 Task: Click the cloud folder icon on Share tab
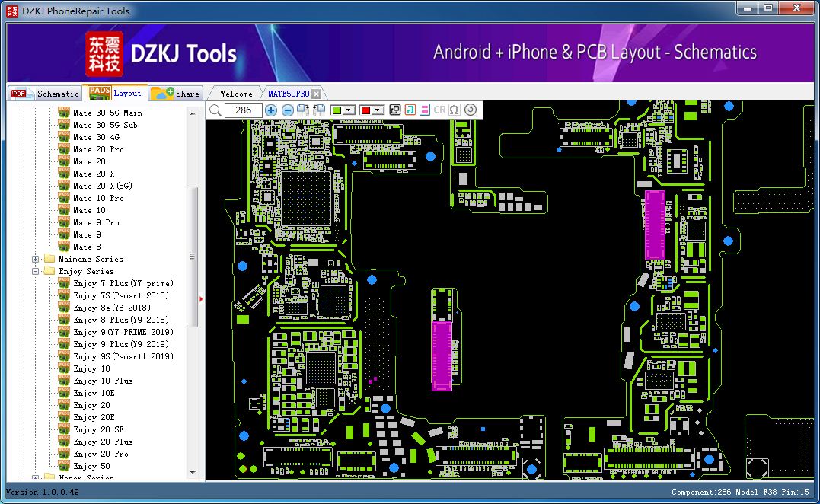pyautogui.click(x=162, y=94)
